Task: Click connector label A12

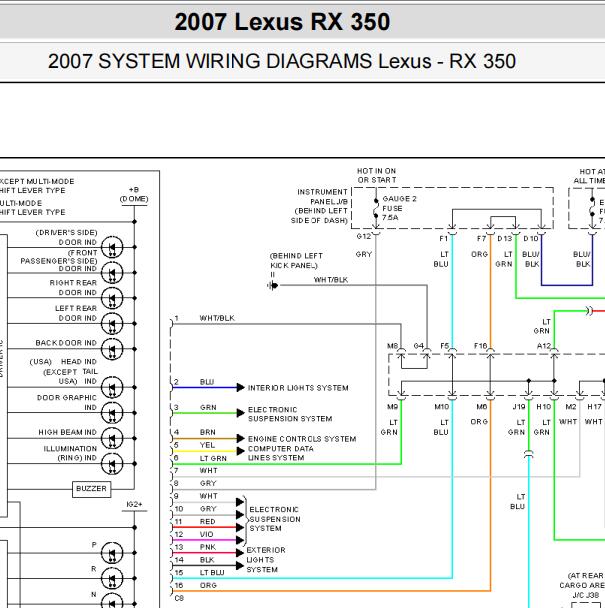Action: 544,346
